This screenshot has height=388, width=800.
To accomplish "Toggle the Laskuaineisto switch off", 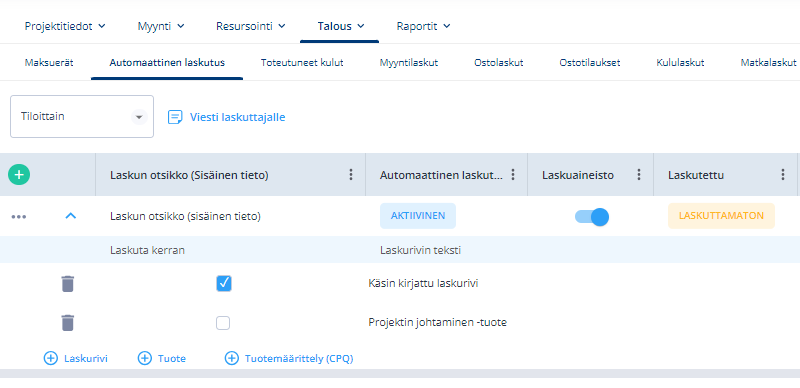I will [x=592, y=216].
